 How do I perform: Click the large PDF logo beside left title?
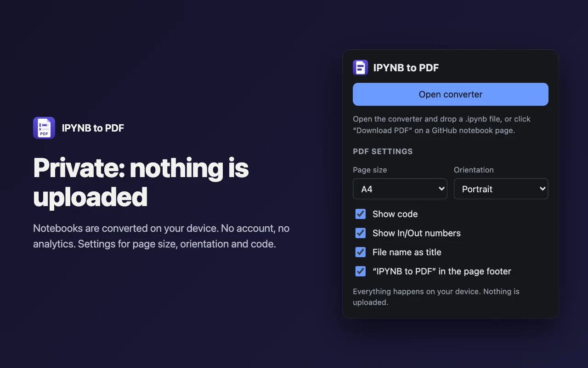tap(44, 128)
